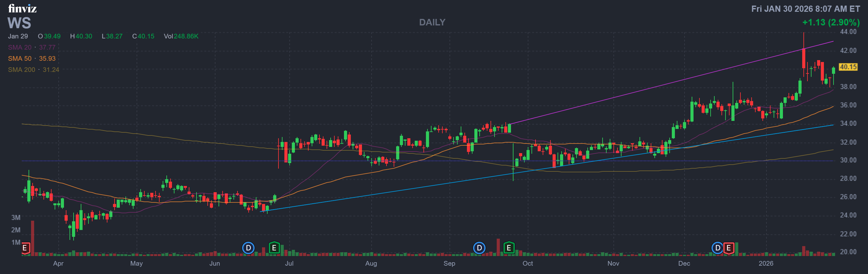Click the yellow 40.15 current price tag
This screenshot has width=868, height=274.
(x=848, y=67)
